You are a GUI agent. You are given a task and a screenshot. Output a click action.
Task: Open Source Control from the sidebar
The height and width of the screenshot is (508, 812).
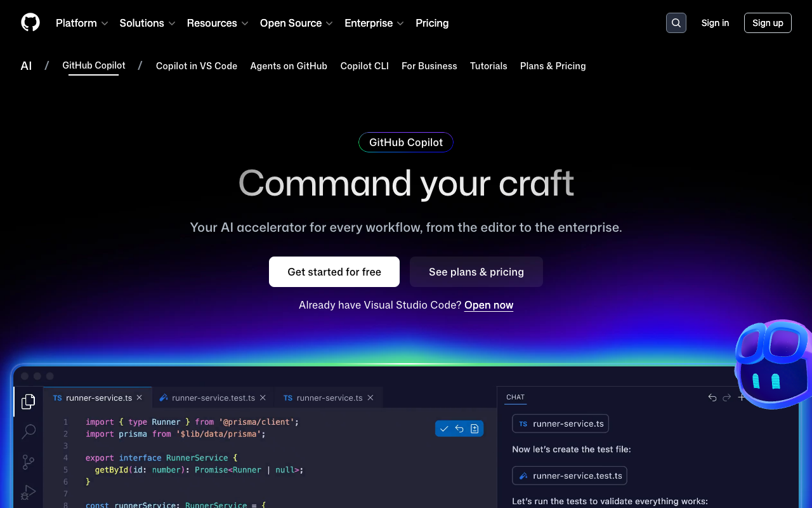point(28,462)
